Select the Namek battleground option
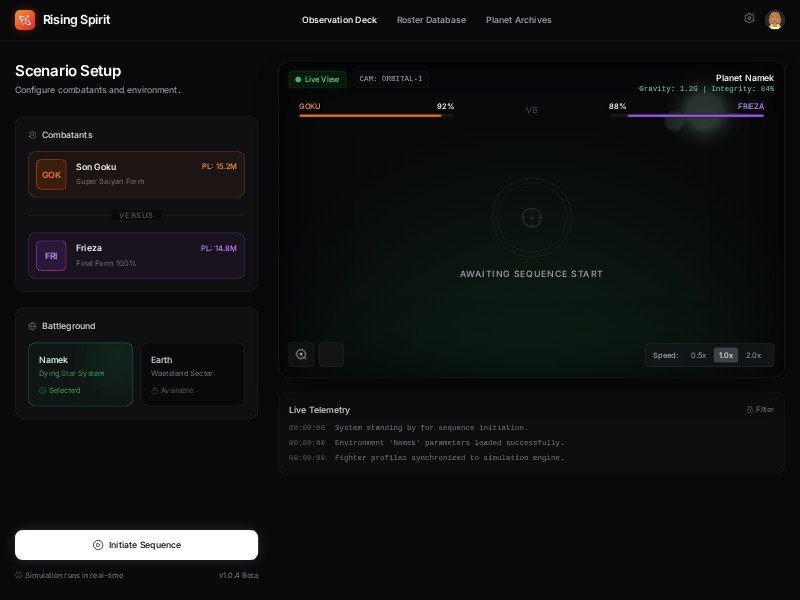Image resolution: width=800 pixels, height=600 pixels. click(80, 374)
